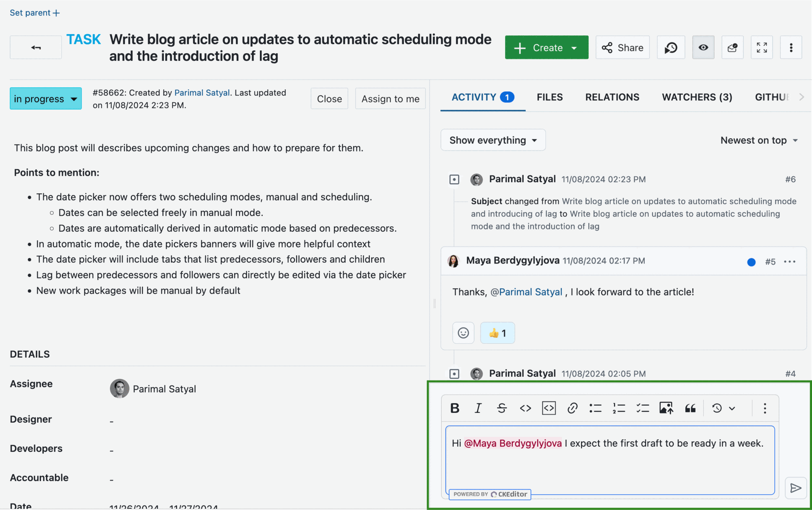
Task: Toggle watching via the eye icon
Action: [703, 47]
